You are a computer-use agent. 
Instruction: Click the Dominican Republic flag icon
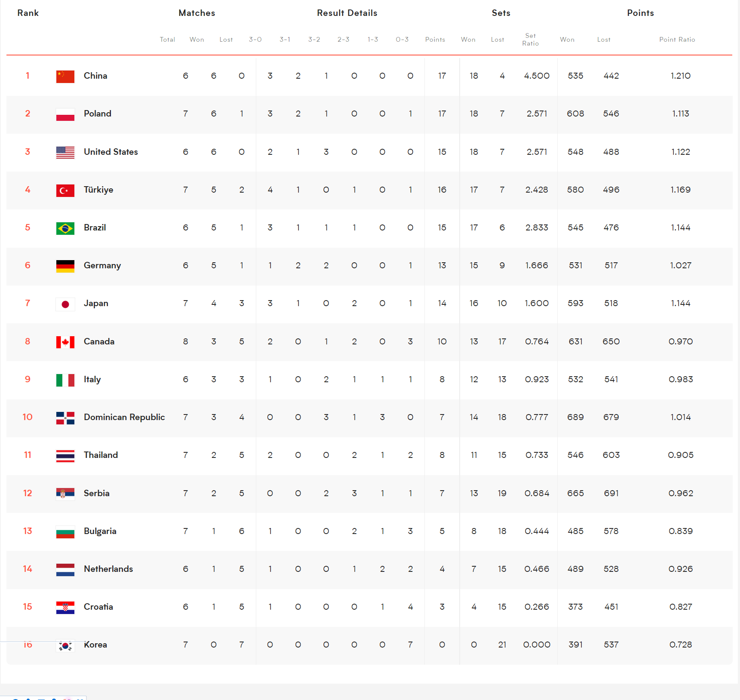pos(65,418)
